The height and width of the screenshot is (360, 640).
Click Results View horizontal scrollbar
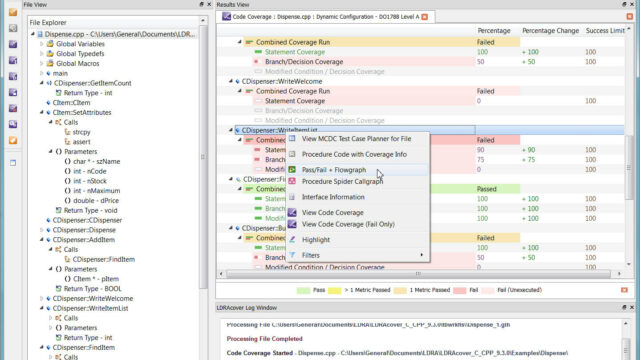tap(419, 274)
